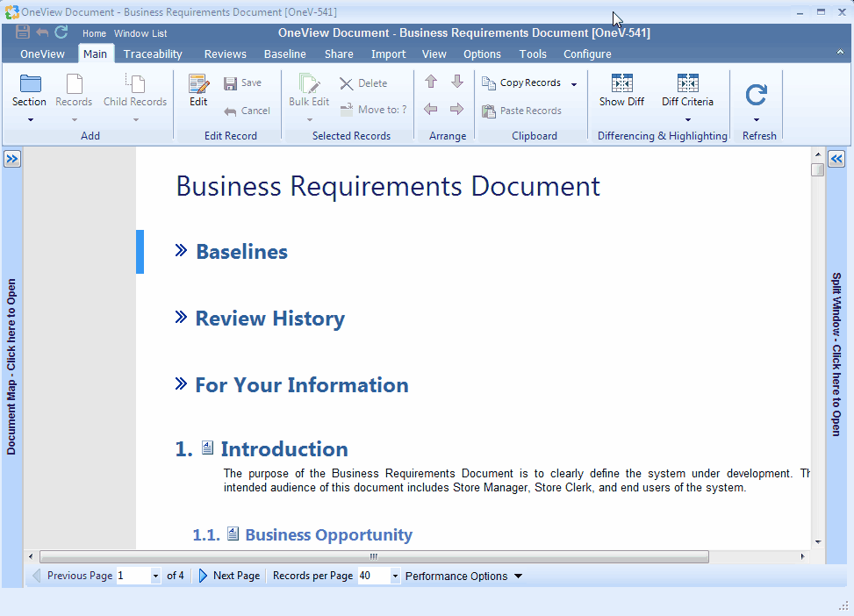Screen dimensions: 854x616
Task: Open Document Map with double-chevron icon
Action: [12, 159]
